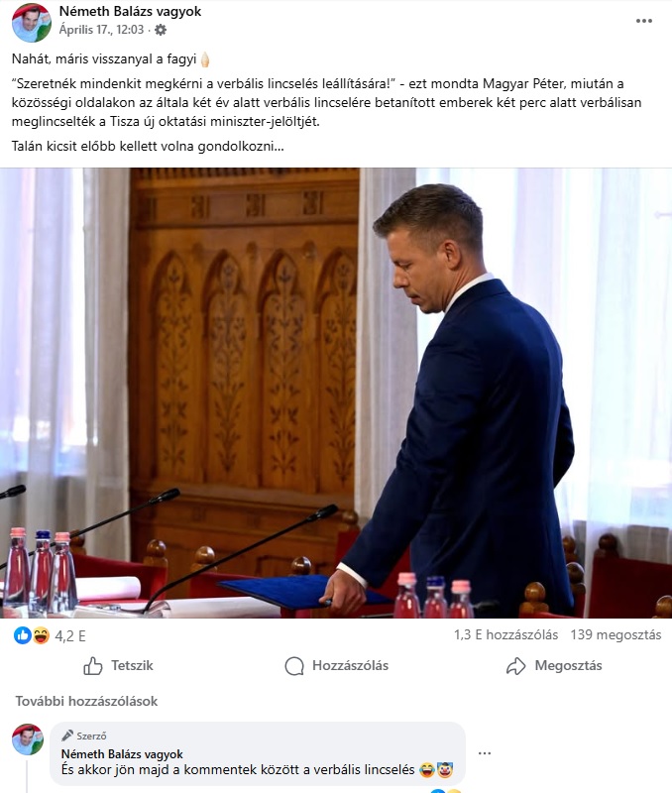This screenshot has height=793, width=672.
Task: View the 139 megosztás share count
Action: [616, 634]
